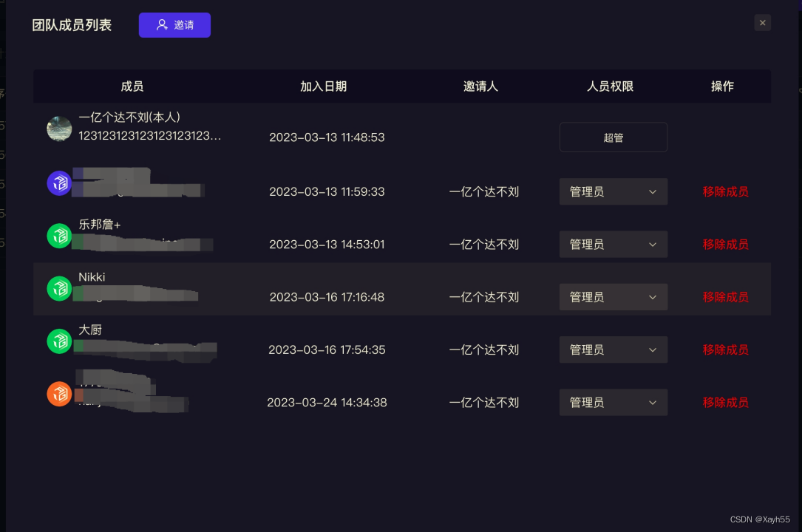Click the orange cube avatar in last row

59,394
